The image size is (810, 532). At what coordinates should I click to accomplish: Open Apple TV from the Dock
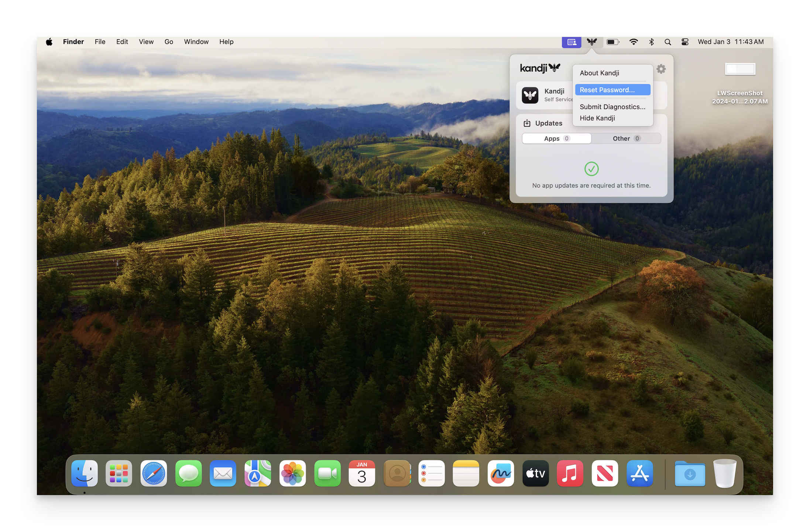(x=536, y=473)
